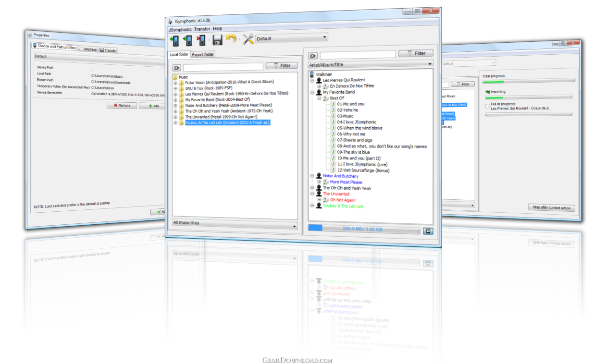This screenshot has height=364, width=594.
Task: Click the orange undo arrow icon
Action: pyautogui.click(x=231, y=39)
